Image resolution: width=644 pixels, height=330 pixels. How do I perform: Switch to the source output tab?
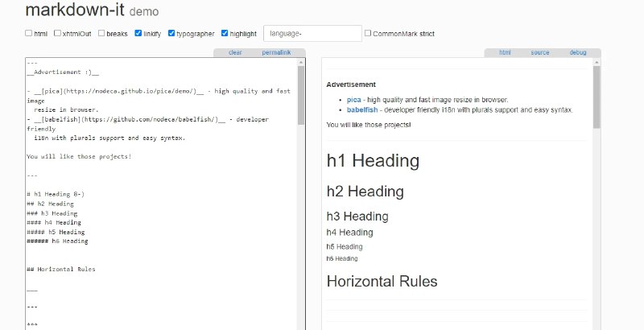[540, 52]
